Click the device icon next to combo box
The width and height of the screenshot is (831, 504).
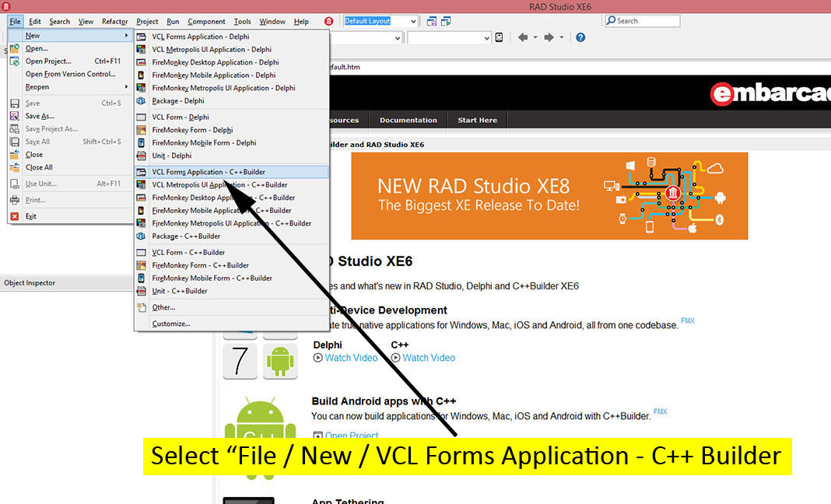499,37
